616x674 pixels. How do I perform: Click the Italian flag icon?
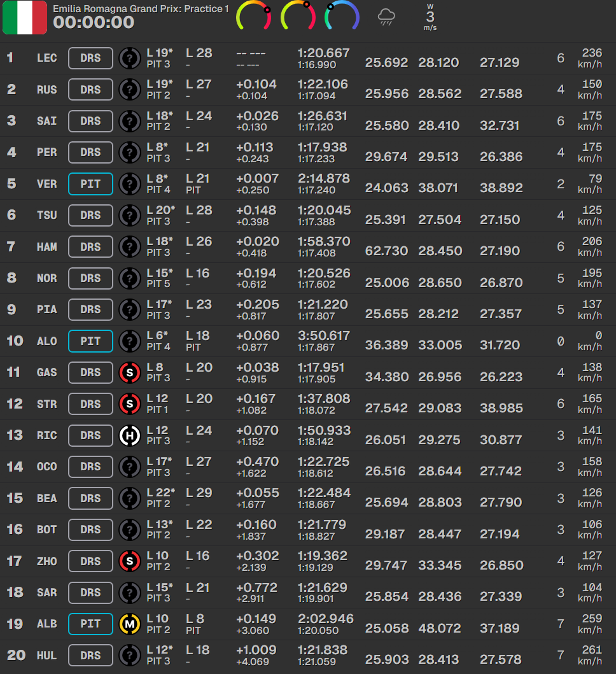pos(25,17)
